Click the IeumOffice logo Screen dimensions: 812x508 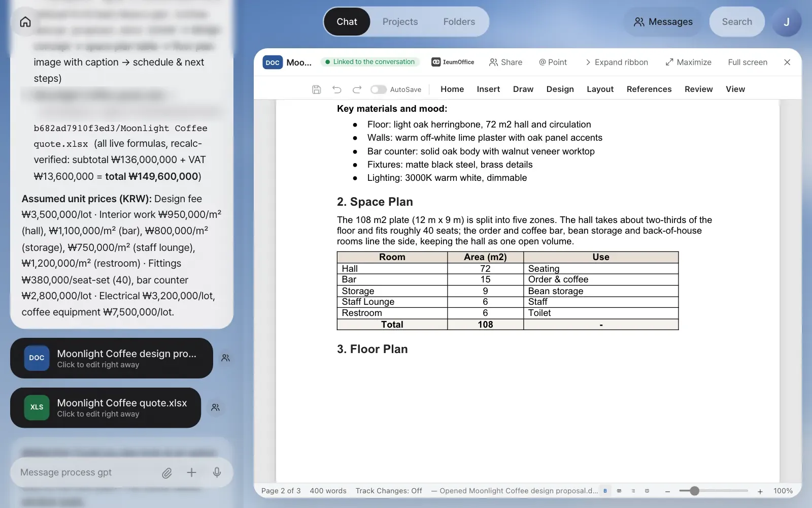click(453, 62)
